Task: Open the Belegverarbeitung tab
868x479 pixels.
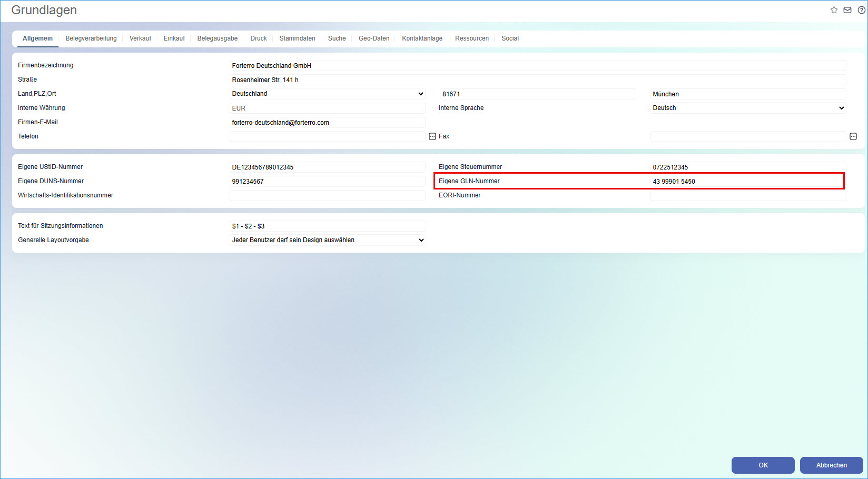Action: 91,38
